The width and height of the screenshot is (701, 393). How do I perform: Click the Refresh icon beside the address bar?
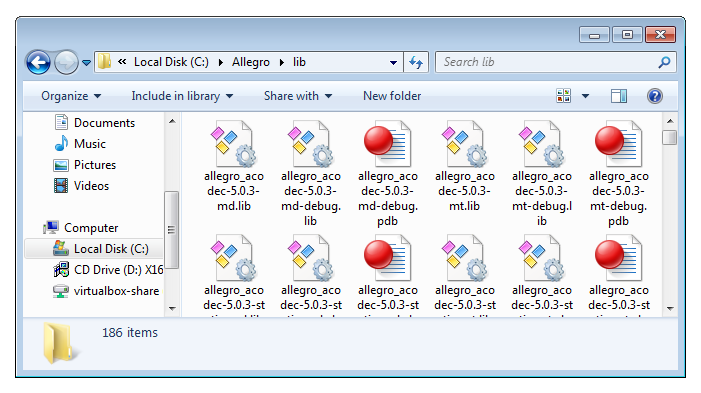click(x=416, y=62)
